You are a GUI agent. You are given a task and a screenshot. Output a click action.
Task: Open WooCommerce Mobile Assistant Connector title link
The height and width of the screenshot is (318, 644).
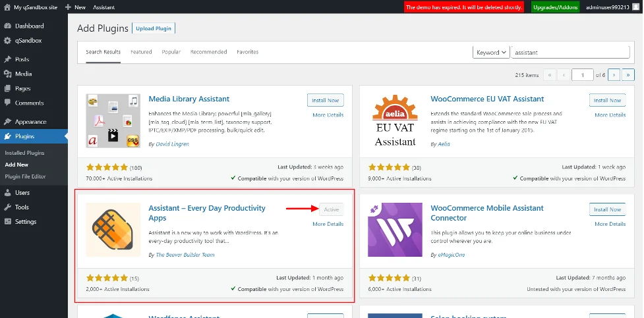486,213
